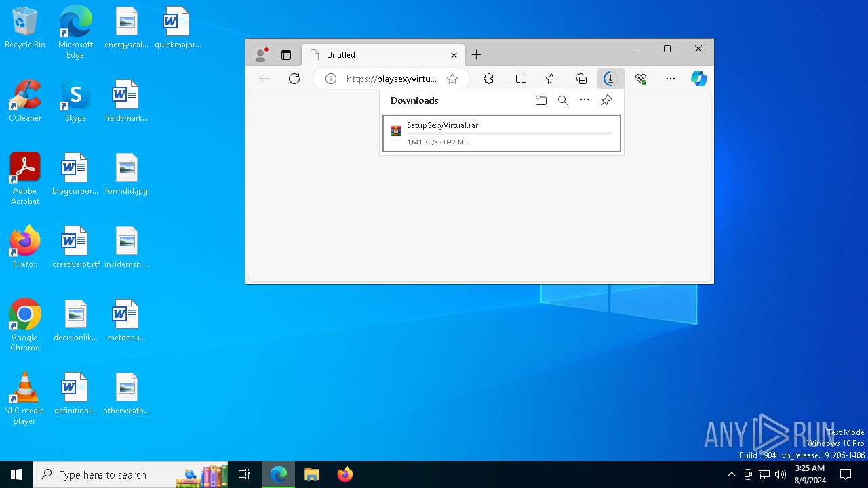Click the address bar URL field

391,79
